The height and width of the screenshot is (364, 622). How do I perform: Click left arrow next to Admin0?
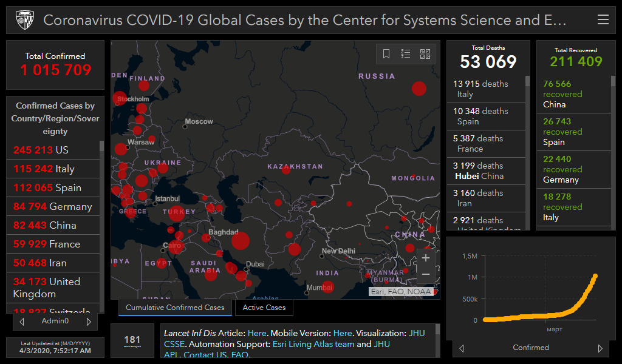point(22,322)
